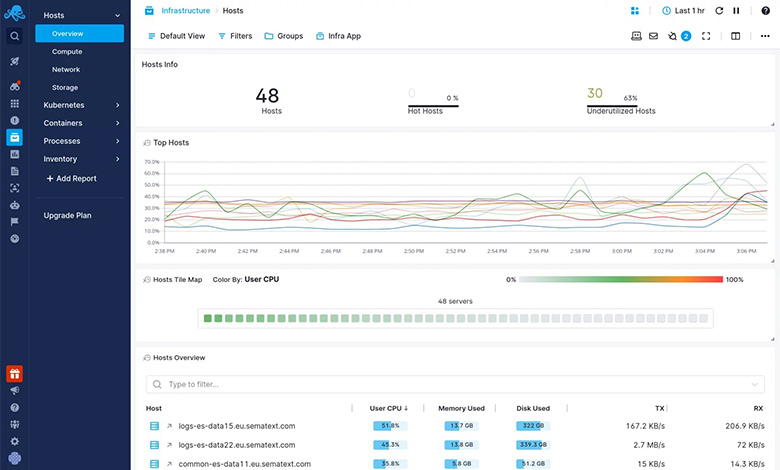This screenshot has width=780, height=470.
Task: Select the Network menu item
Action: (x=66, y=69)
